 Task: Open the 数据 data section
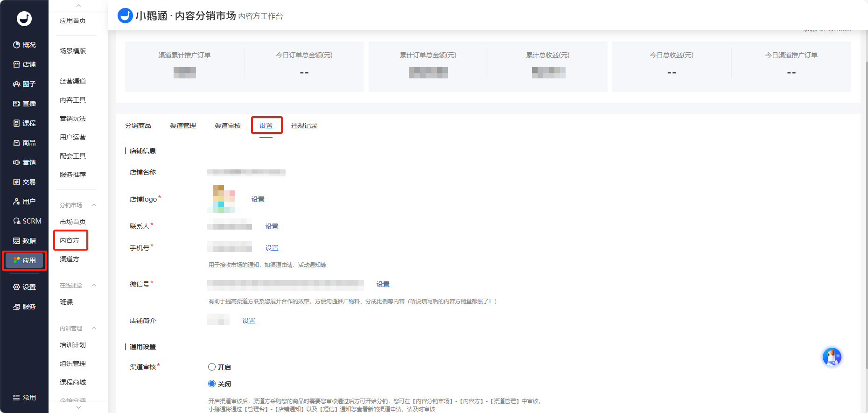(24, 241)
